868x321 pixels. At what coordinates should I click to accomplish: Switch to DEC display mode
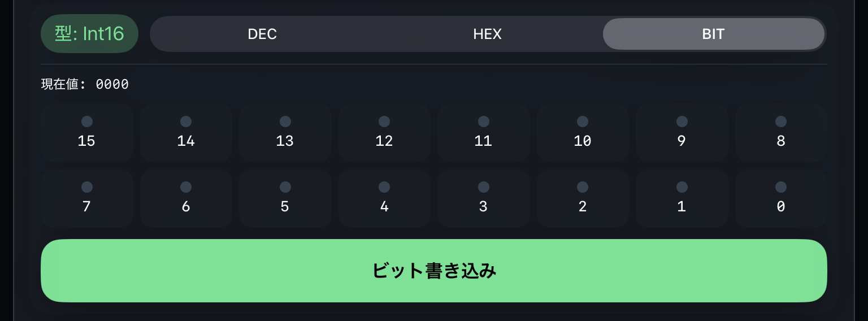coord(262,34)
